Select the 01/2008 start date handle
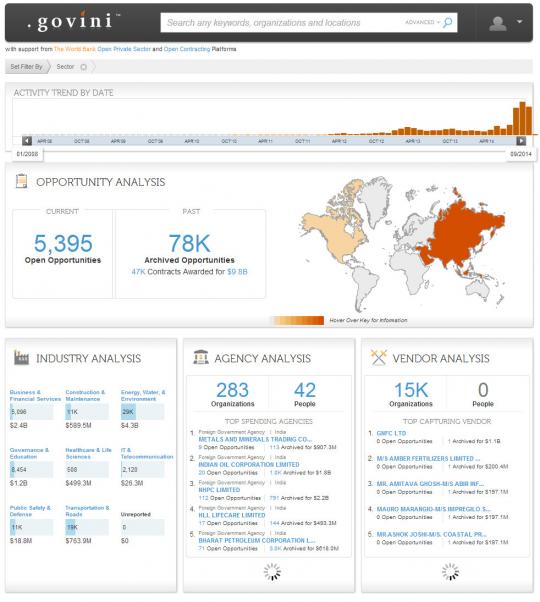Image resolution: width=540 pixels, height=602 pixels. (x=27, y=154)
